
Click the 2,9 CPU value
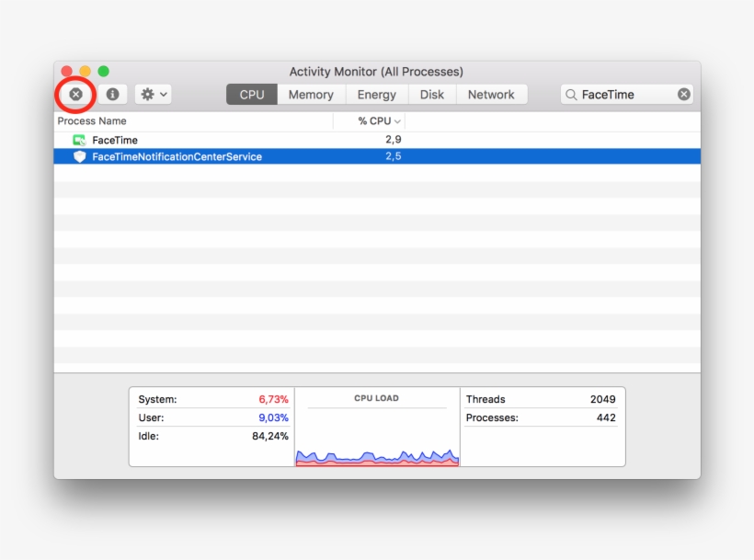tap(393, 140)
